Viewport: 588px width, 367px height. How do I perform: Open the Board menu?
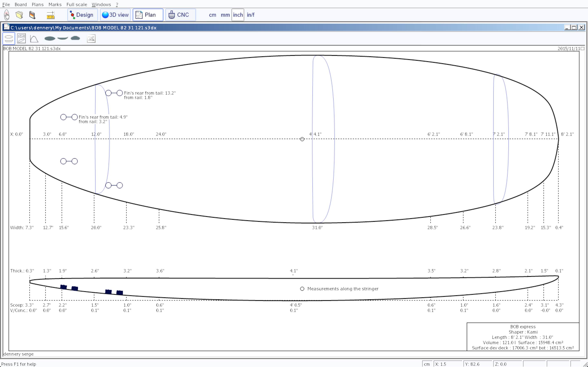pos(20,4)
